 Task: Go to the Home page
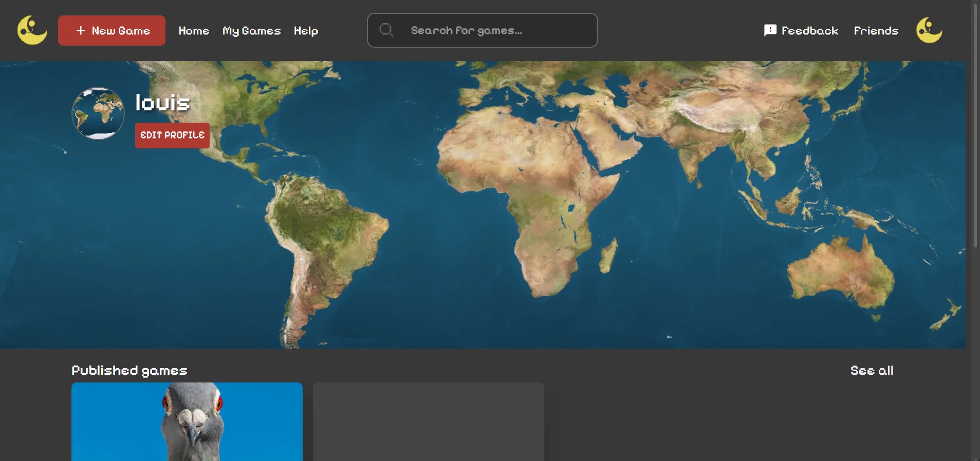coord(194,31)
